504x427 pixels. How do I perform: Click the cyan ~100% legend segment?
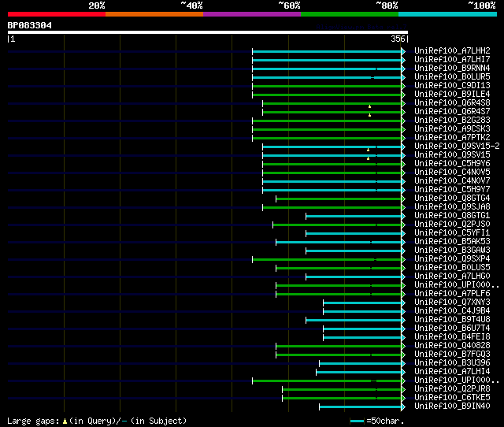click(447, 14)
